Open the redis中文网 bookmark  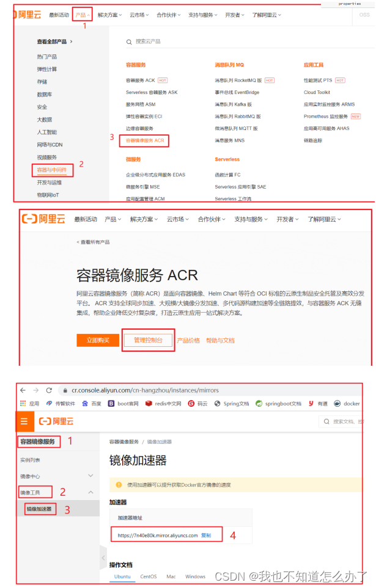[x=163, y=404]
